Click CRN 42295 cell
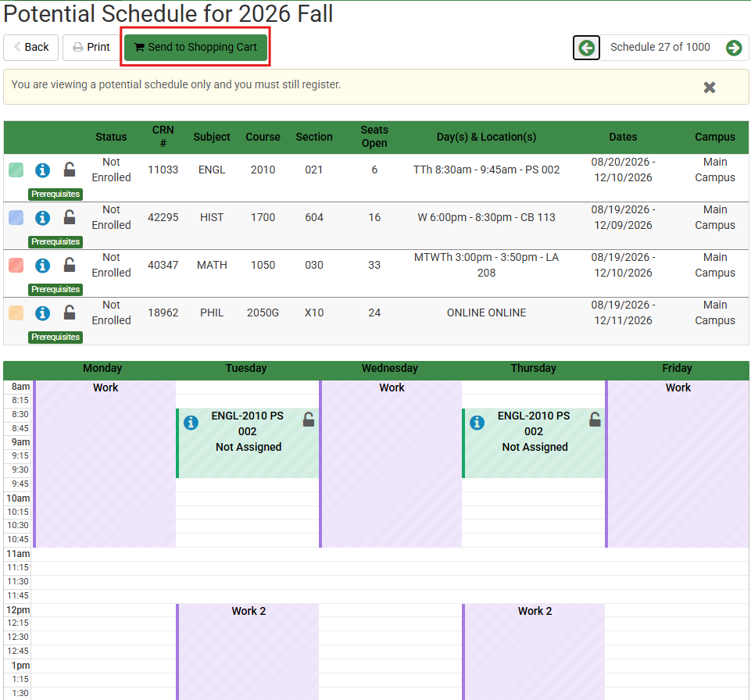 163,217
